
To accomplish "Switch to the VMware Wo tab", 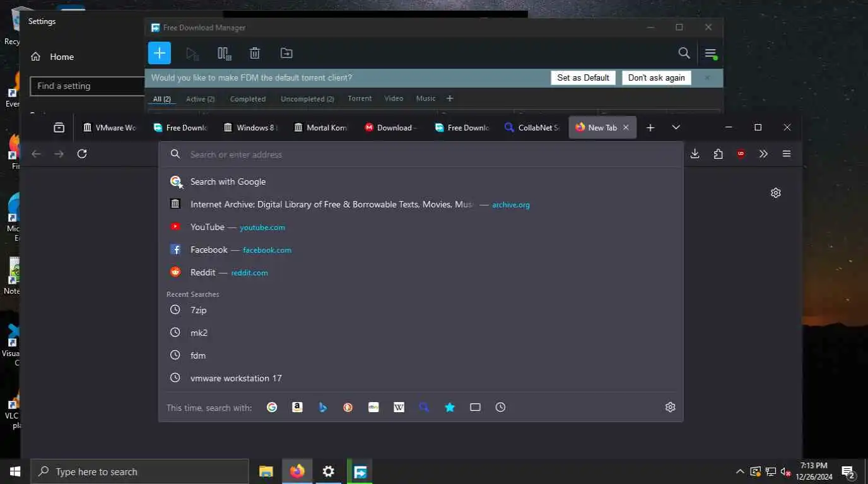I will tap(109, 127).
